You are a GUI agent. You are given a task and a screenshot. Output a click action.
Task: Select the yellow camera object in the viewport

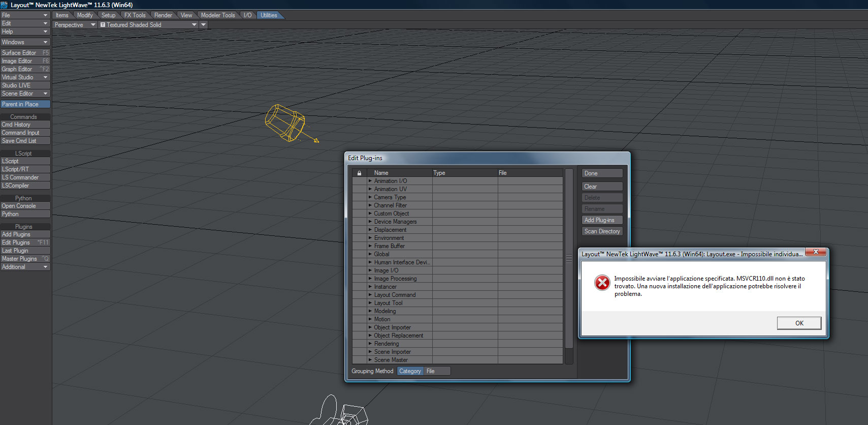(285, 123)
